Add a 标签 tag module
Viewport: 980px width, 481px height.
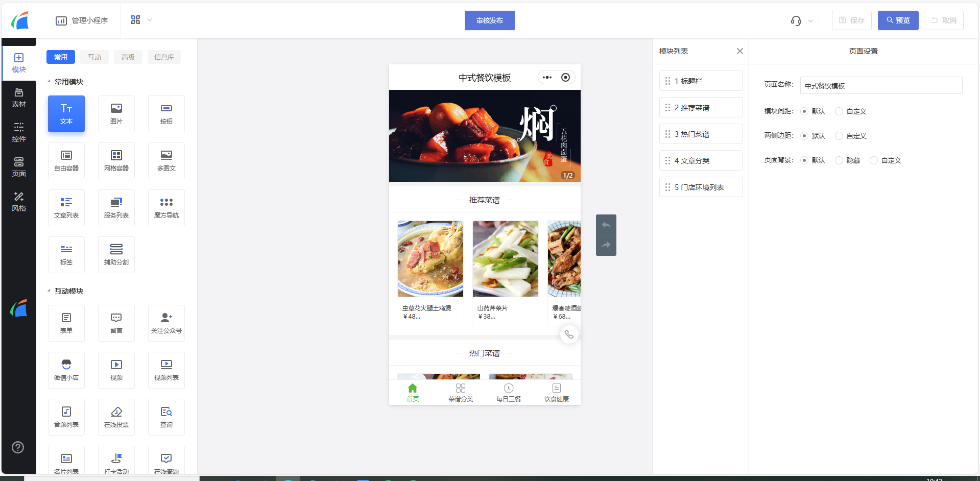point(66,255)
